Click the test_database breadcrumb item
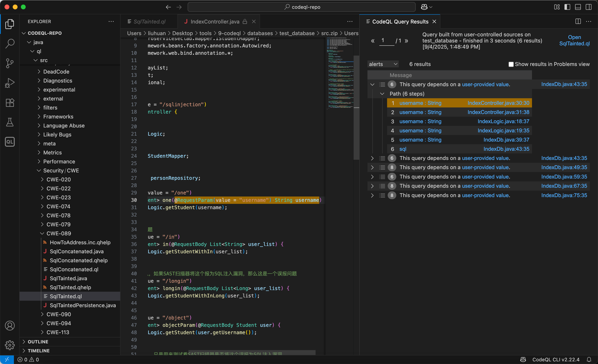Screen dimensions: 598x364 (297, 33)
